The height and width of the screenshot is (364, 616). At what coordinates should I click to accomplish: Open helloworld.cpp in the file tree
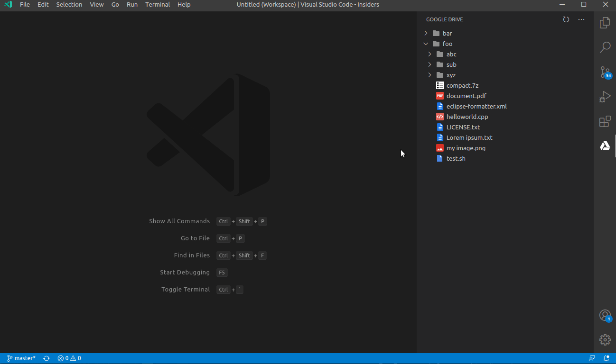tap(467, 117)
